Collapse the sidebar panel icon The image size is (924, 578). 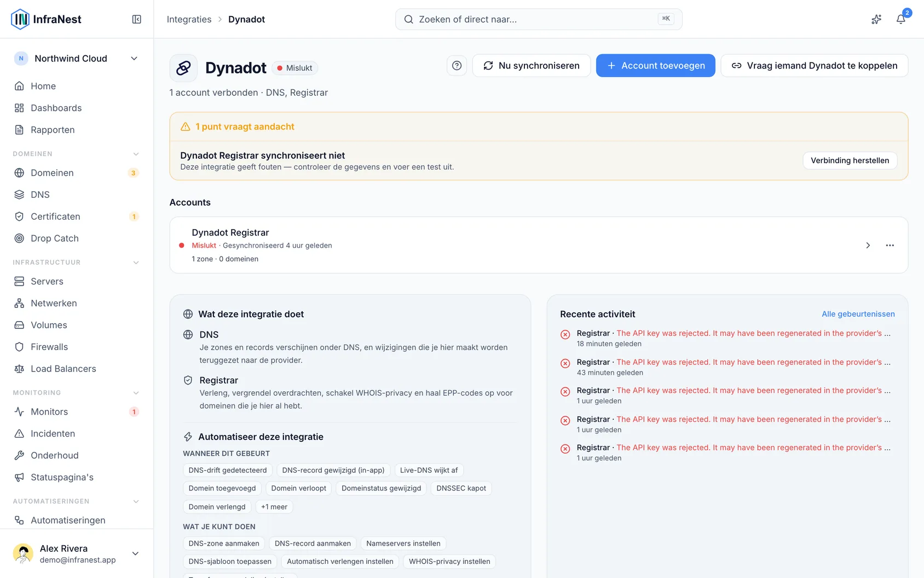[x=137, y=19]
